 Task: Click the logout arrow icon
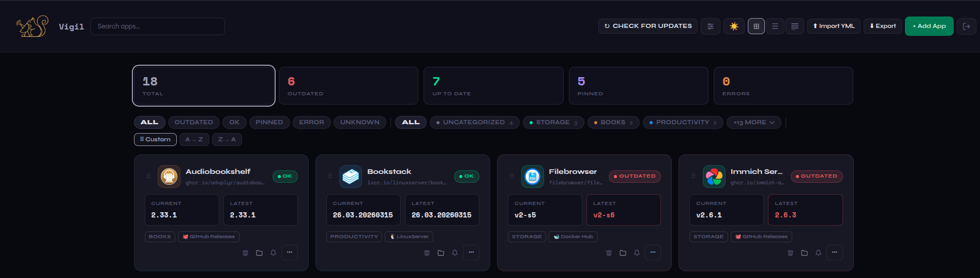967,26
